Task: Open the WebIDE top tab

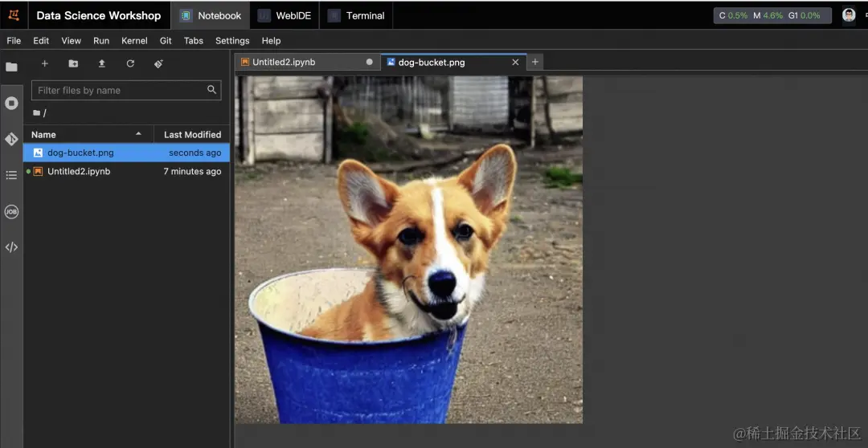Action: [285, 15]
